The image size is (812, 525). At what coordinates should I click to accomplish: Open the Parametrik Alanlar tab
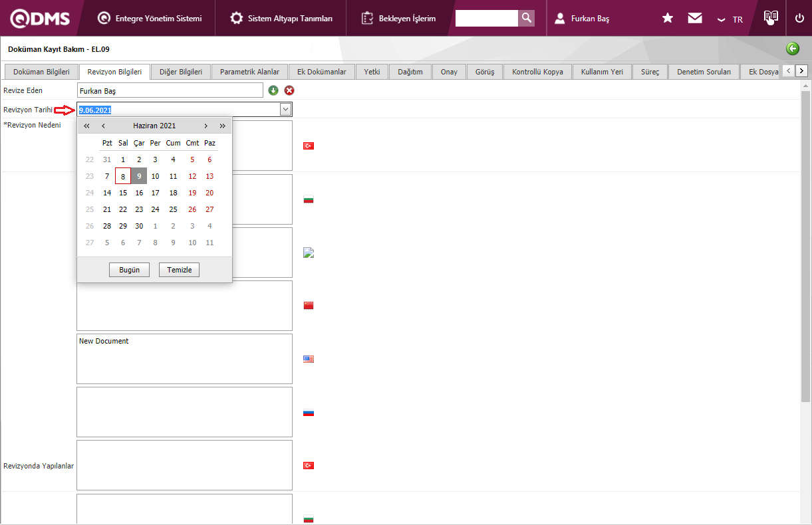click(x=249, y=72)
